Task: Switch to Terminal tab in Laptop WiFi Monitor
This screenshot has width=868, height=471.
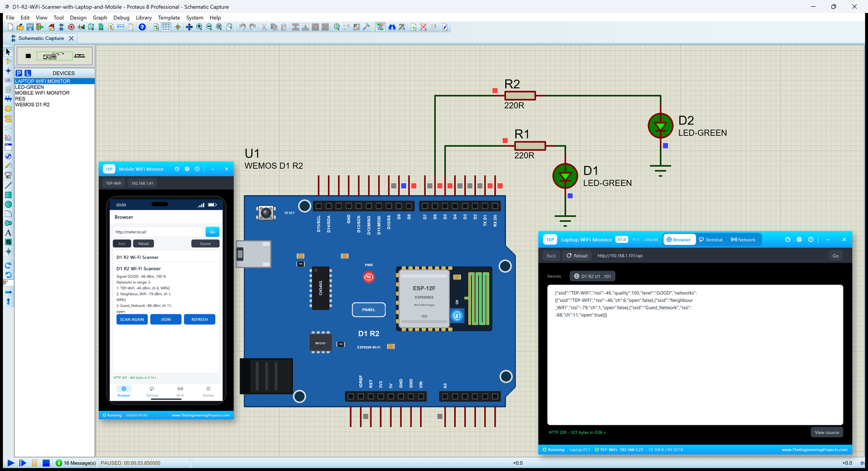Action: tap(711, 240)
